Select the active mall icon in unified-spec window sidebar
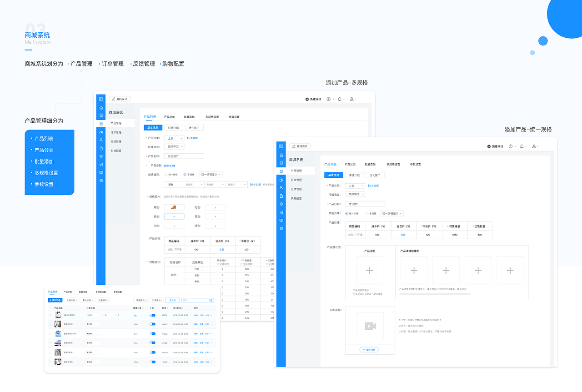Viewport: 582px width, 392px height. coord(281,171)
